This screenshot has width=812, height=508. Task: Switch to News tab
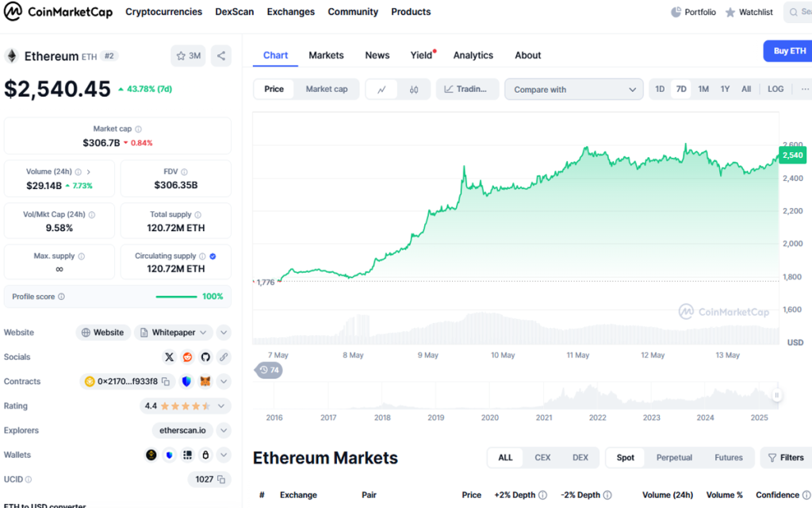point(377,55)
